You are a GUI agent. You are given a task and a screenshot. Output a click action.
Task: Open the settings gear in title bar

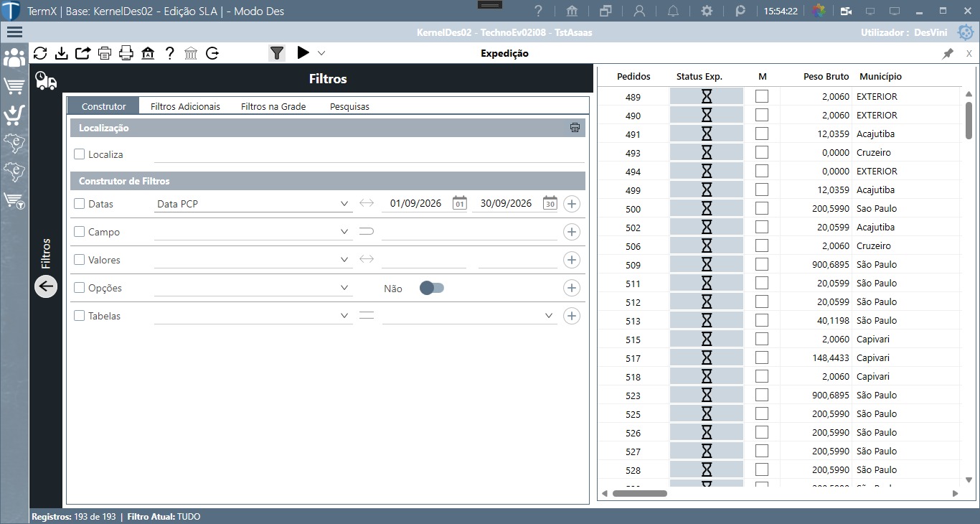(x=707, y=11)
